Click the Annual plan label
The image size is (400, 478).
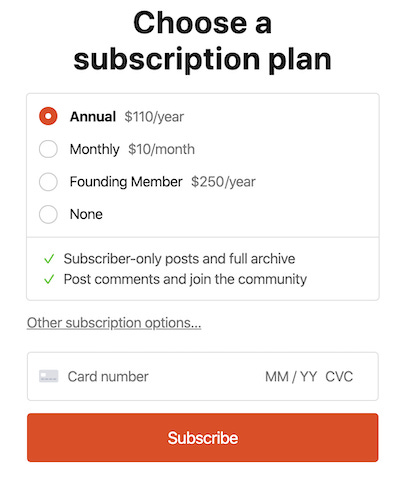coord(93,117)
